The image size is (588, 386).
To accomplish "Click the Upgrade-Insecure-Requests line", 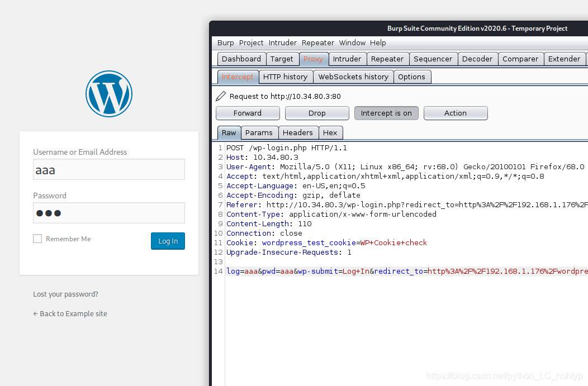I will click(x=289, y=252).
